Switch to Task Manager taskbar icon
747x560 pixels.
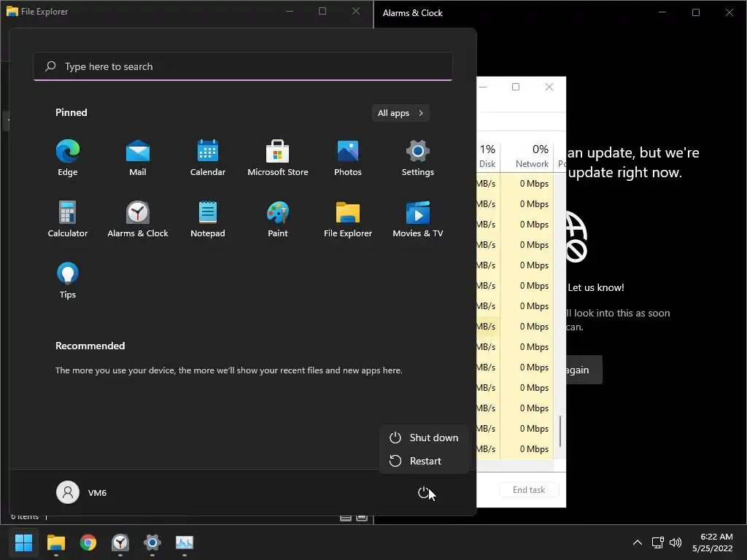coord(185,542)
